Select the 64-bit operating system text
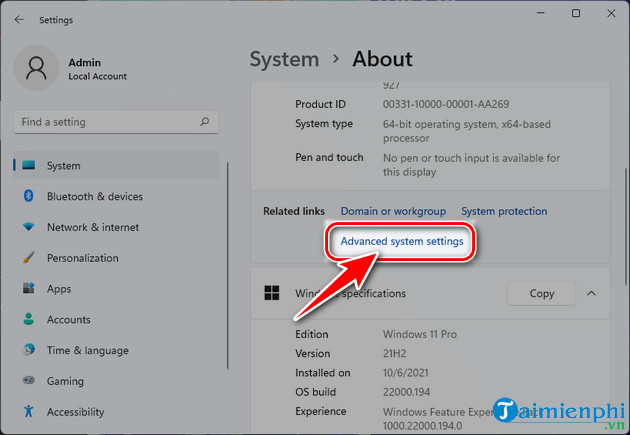This screenshot has height=435, width=630. coord(466,131)
